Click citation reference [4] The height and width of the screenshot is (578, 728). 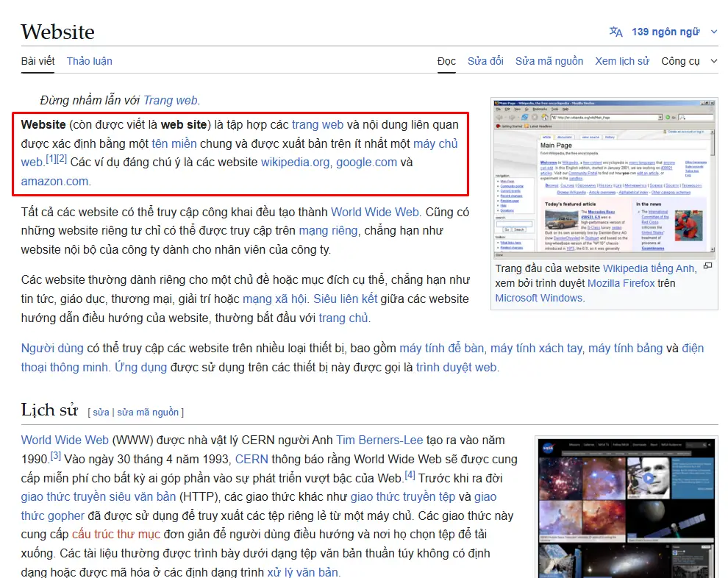click(x=410, y=475)
